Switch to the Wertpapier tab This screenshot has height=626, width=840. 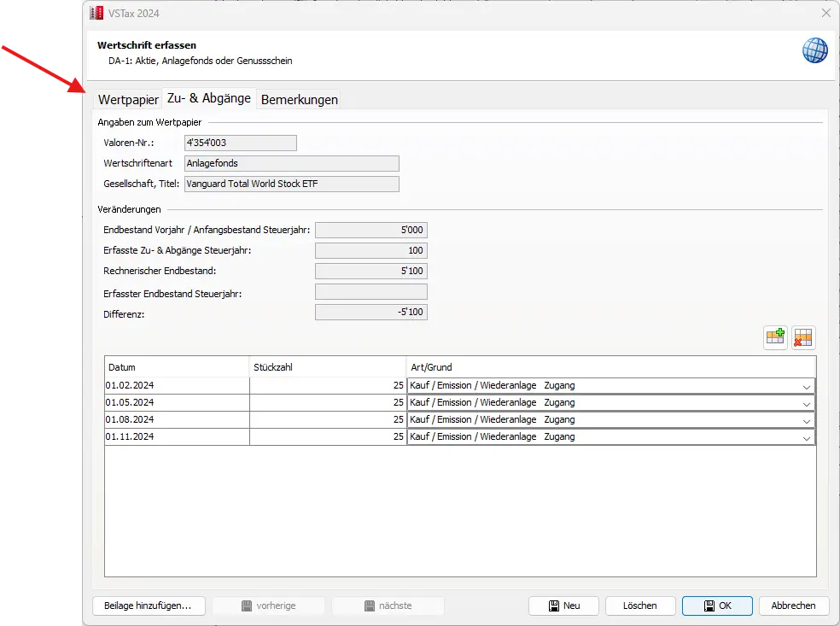point(128,100)
